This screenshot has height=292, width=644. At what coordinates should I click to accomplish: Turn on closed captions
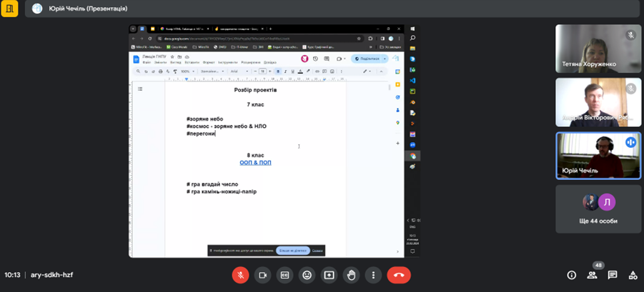(x=284, y=275)
